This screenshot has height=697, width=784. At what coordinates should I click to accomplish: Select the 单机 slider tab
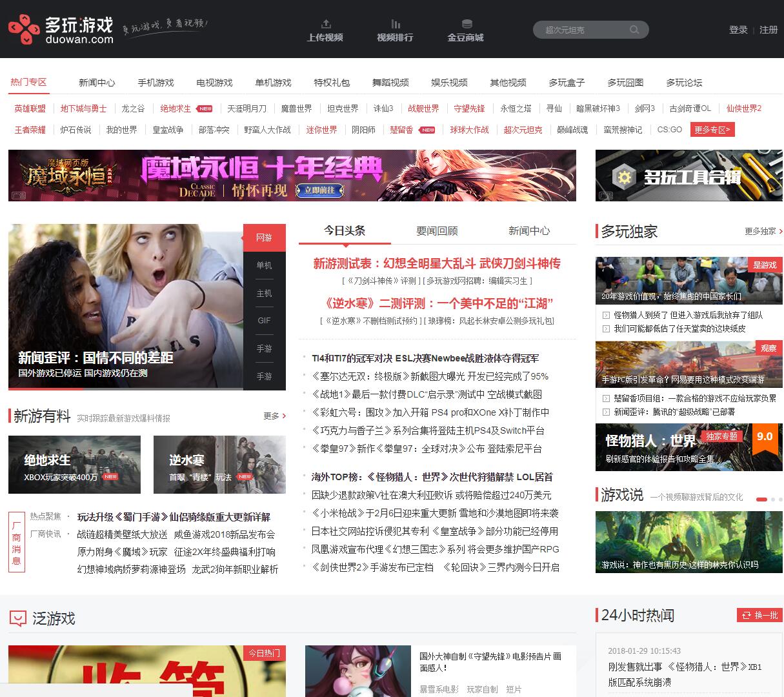click(265, 265)
